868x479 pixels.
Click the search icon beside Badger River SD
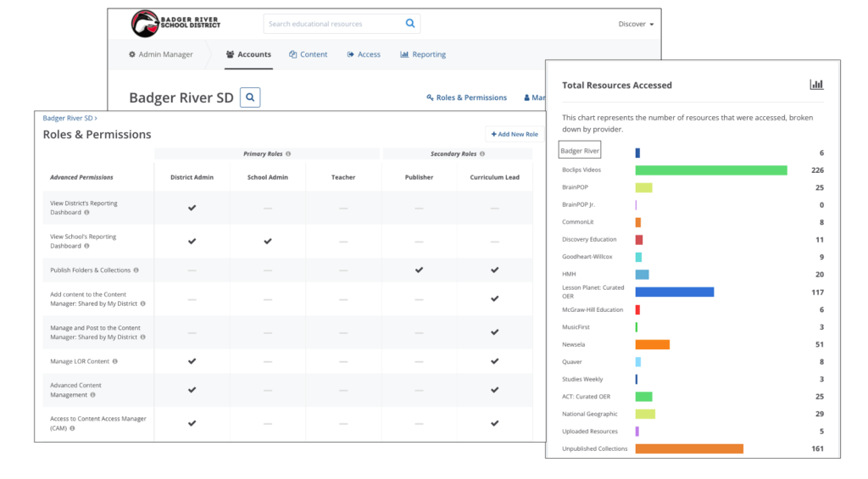pyautogui.click(x=250, y=97)
